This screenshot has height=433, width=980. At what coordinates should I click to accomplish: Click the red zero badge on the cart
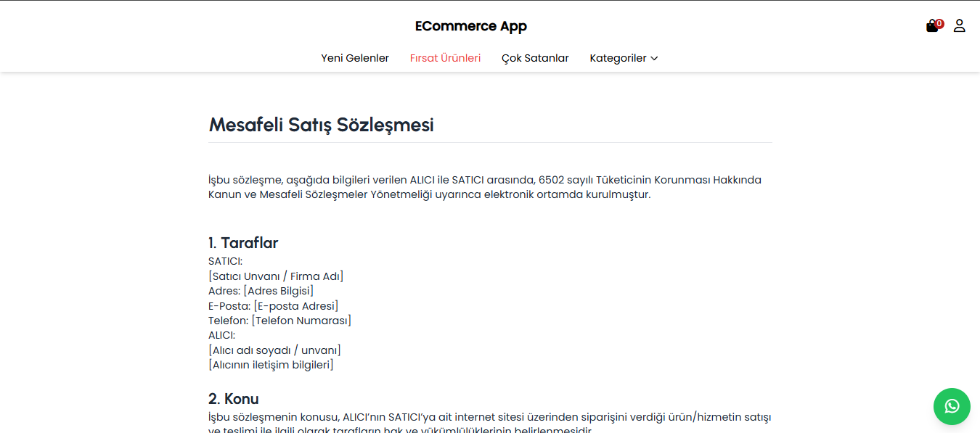pyautogui.click(x=938, y=22)
